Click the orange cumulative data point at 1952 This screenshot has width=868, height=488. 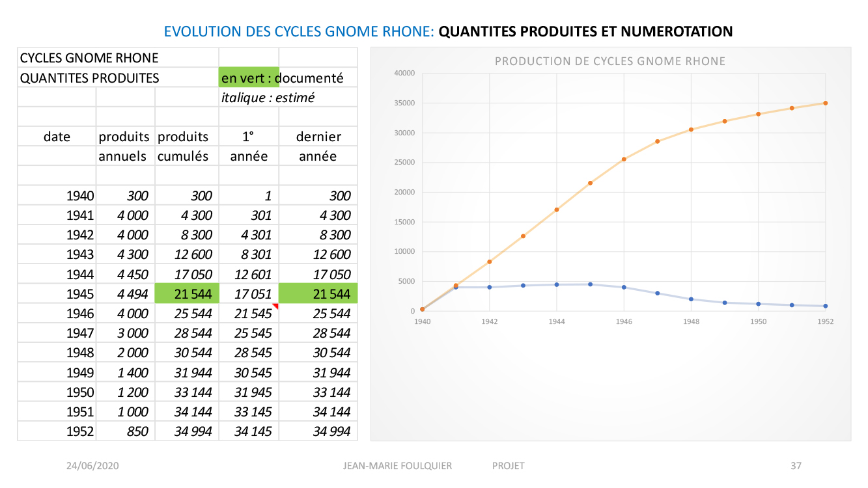825,103
